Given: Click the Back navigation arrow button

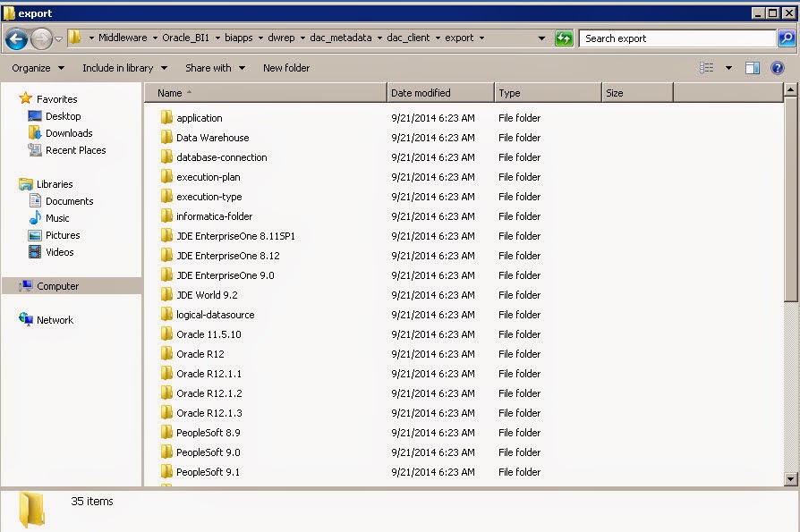Looking at the screenshot, I should (16, 38).
